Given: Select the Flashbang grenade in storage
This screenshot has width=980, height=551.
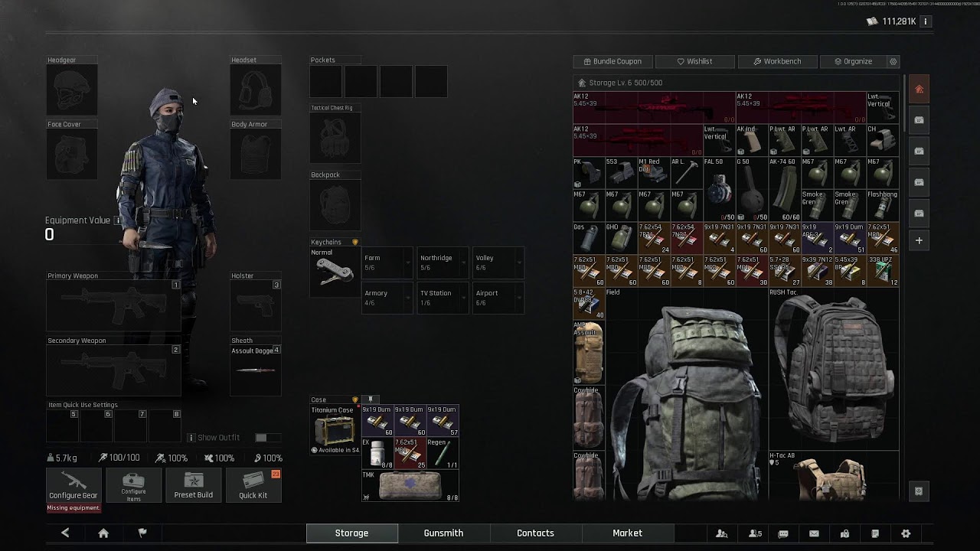Looking at the screenshot, I should 883,205.
